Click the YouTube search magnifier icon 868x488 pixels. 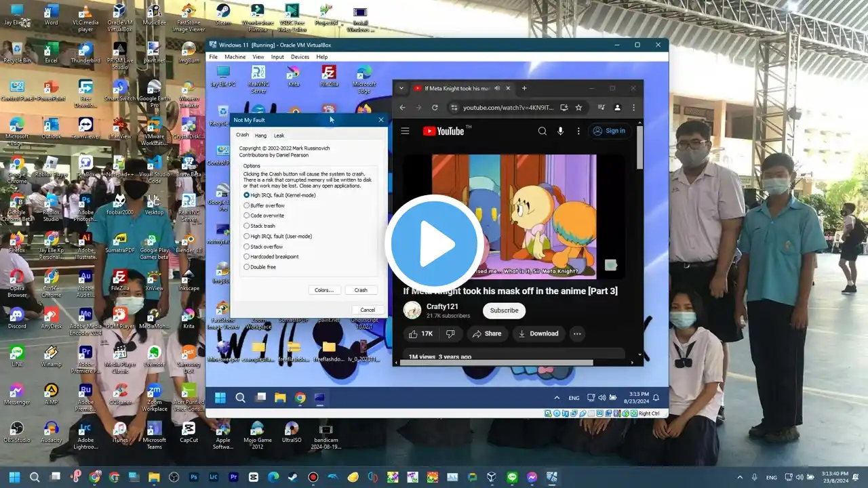(542, 131)
